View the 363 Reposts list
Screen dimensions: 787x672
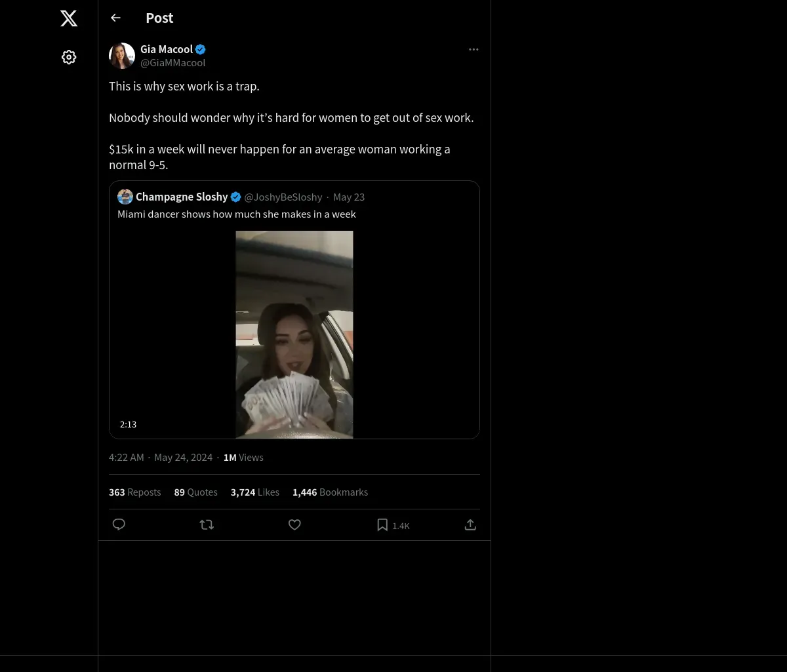click(x=135, y=492)
